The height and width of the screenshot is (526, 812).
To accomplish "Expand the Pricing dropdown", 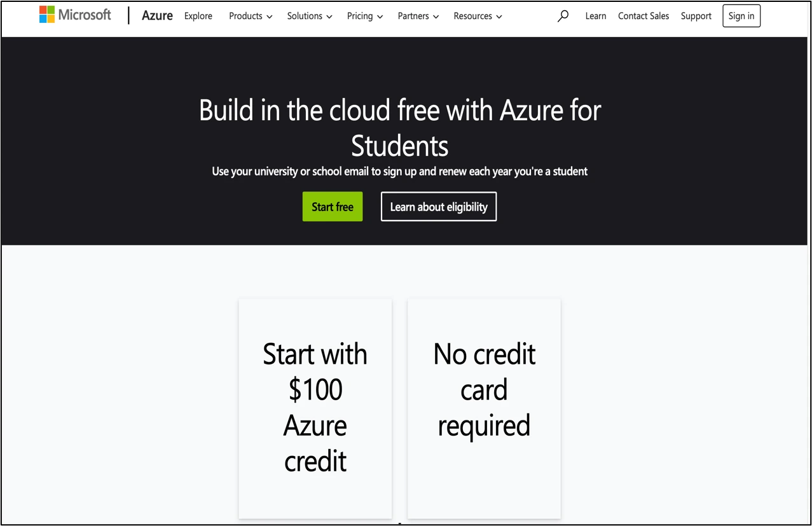I will 364,16.
